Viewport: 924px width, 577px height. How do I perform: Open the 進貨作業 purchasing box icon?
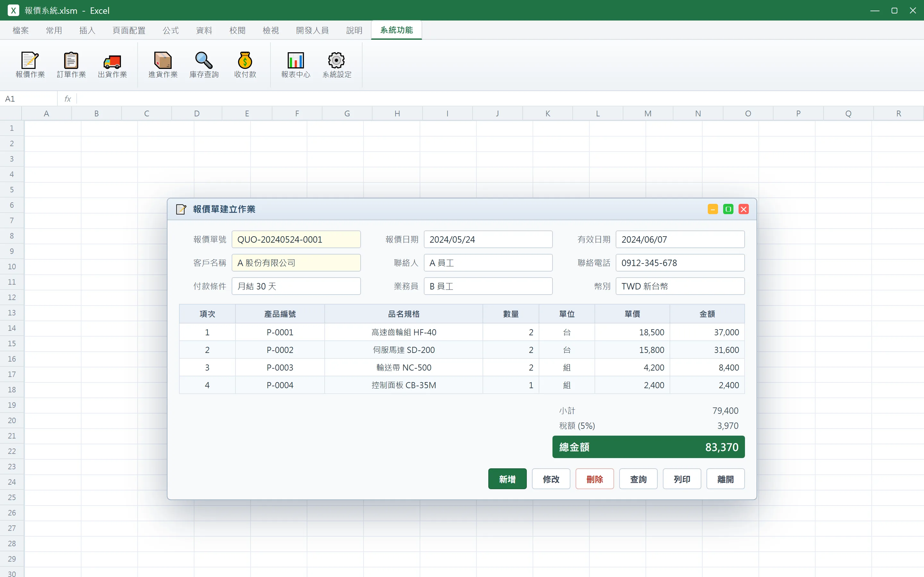click(163, 65)
